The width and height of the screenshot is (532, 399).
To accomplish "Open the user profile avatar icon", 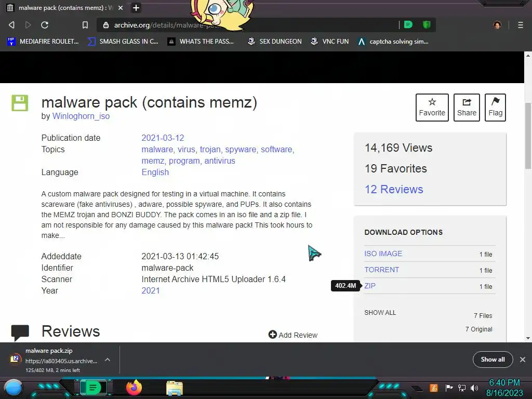I will [497, 25].
